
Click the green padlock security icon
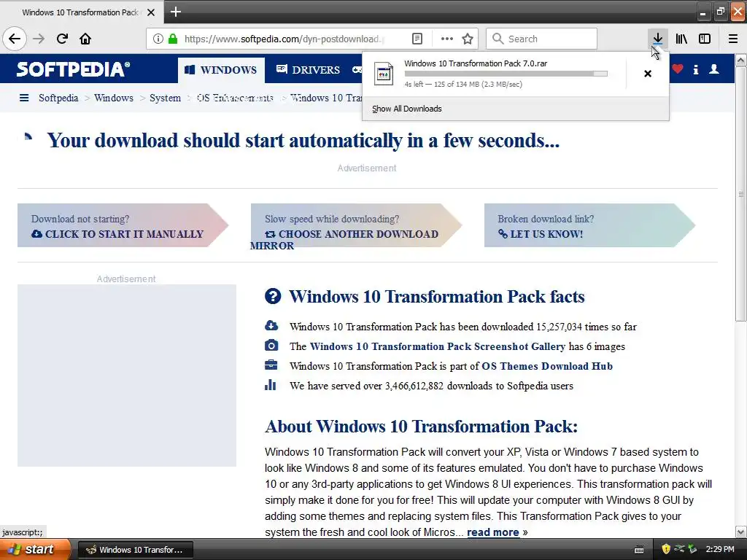pos(173,39)
